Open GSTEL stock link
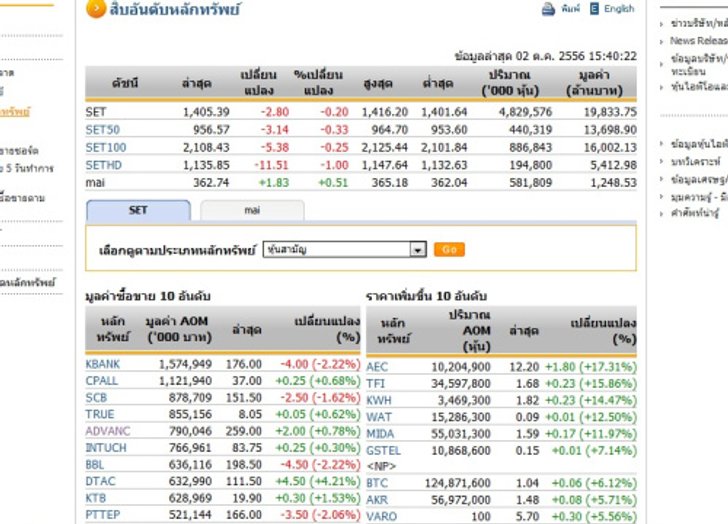The width and height of the screenshot is (728, 524). tap(384, 450)
